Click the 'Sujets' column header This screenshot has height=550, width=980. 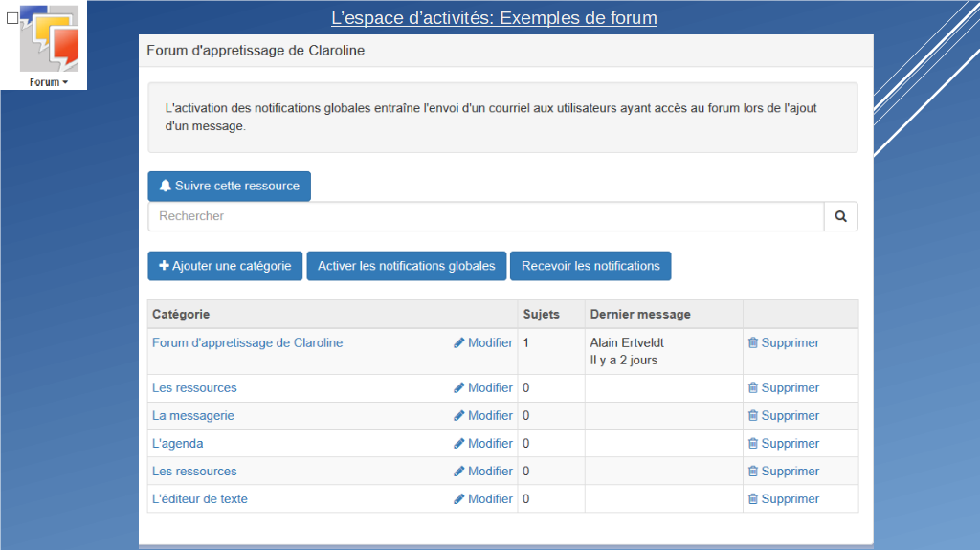point(542,315)
